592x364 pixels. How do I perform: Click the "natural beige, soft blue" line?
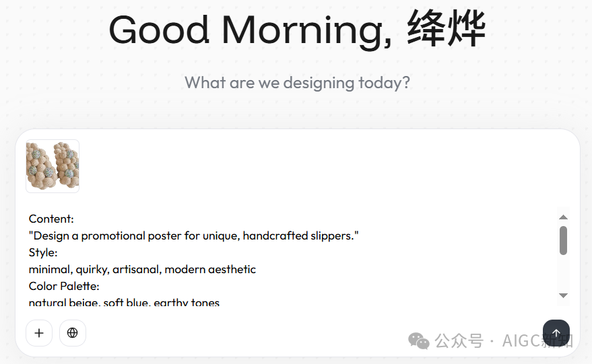click(124, 302)
